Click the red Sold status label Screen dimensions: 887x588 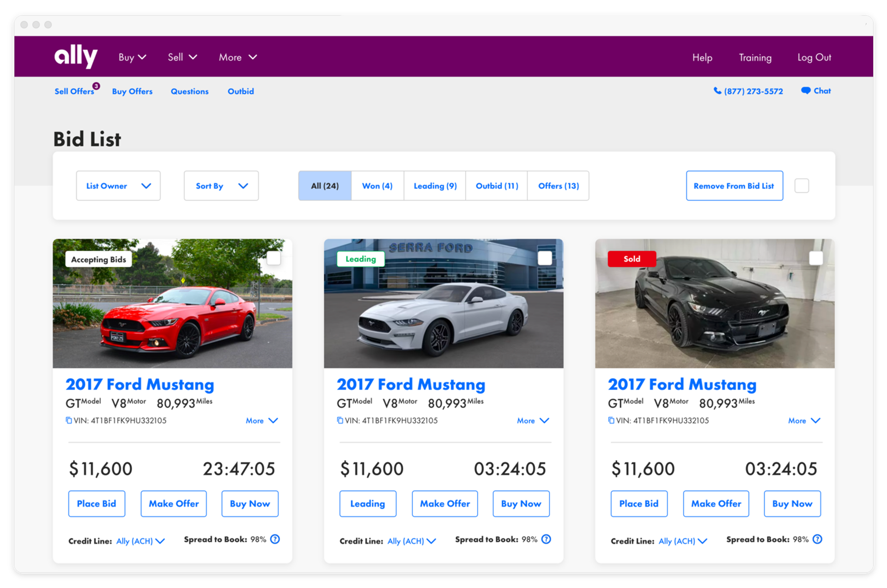632,259
